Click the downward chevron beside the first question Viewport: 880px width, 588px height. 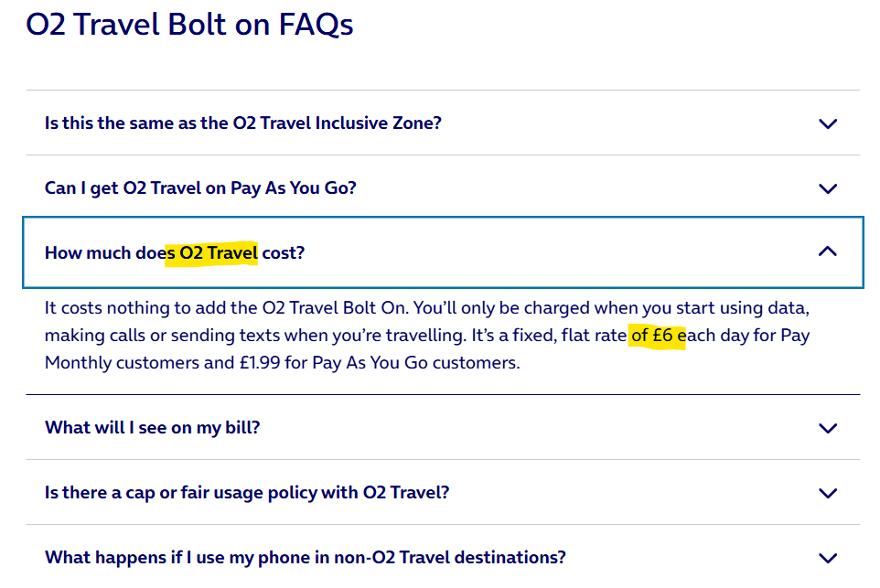coord(828,122)
